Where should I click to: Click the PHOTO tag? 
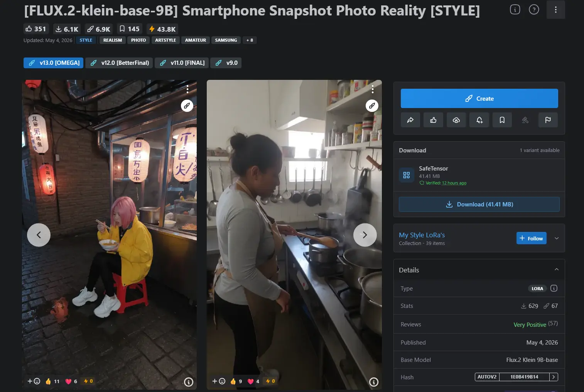138,40
